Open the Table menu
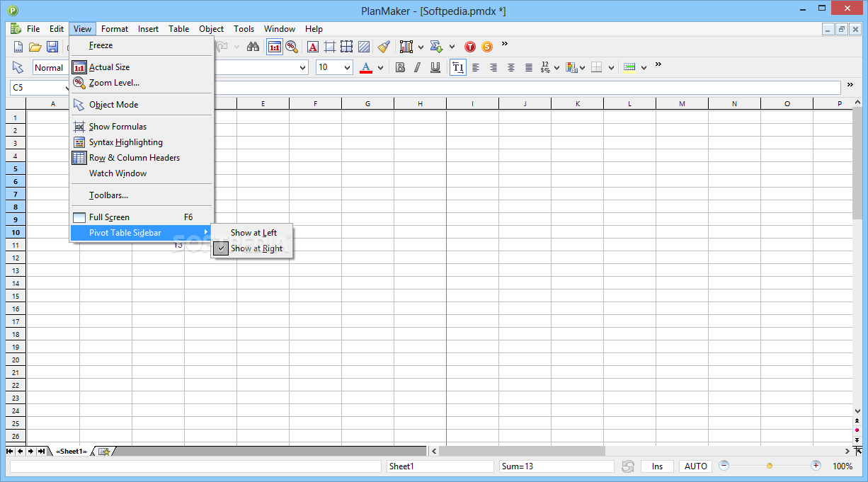The width and height of the screenshot is (868, 482). [178, 29]
